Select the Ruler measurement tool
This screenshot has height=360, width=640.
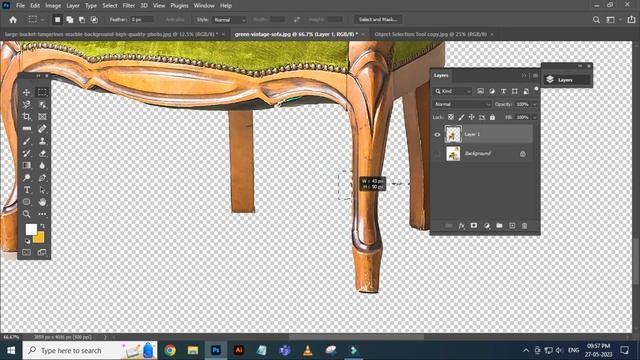tap(27, 129)
